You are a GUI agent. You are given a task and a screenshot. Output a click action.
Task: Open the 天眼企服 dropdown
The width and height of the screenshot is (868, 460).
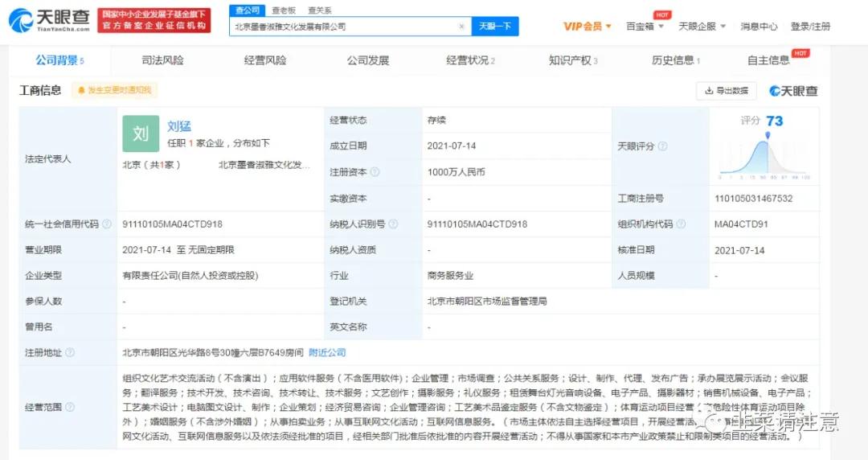tap(702, 26)
